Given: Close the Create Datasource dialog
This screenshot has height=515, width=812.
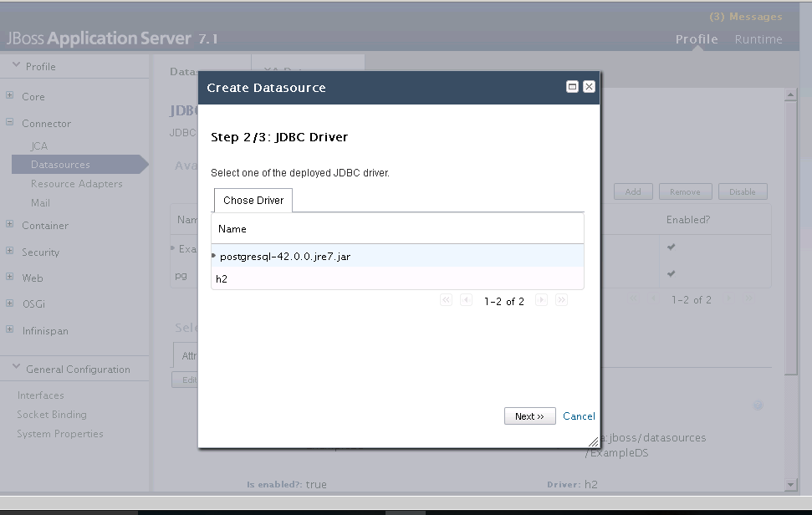Looking at the screenshot, I should tap(589, 87).
